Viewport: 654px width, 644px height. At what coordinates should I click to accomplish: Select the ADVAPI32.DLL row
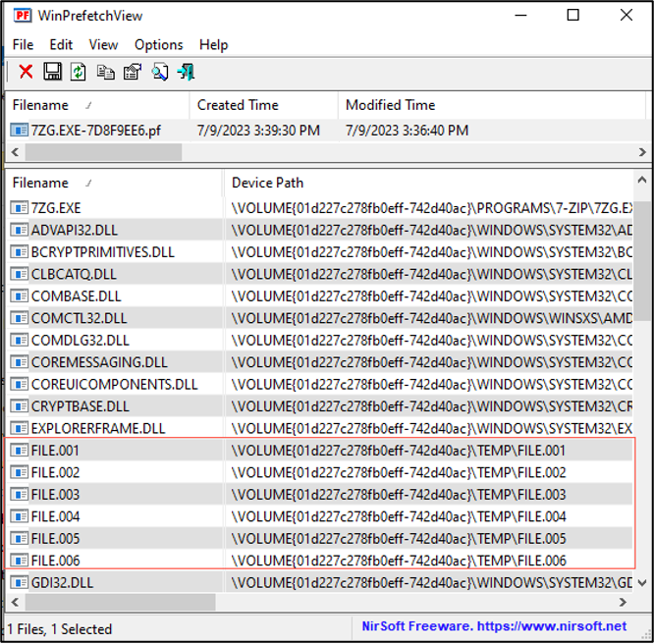pos(320,230)
